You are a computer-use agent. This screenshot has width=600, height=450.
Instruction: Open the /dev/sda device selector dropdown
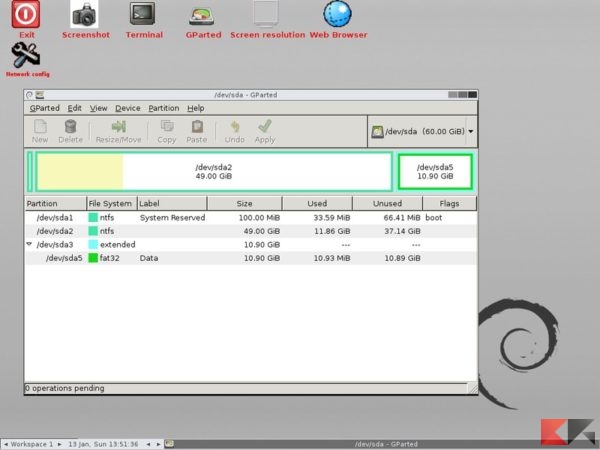coord(421,131)
